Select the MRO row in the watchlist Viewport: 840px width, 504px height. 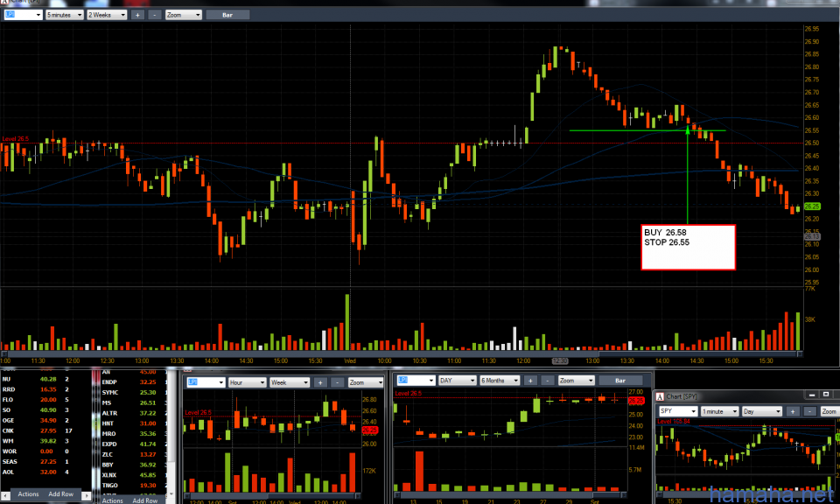click(x=135, y=434)
